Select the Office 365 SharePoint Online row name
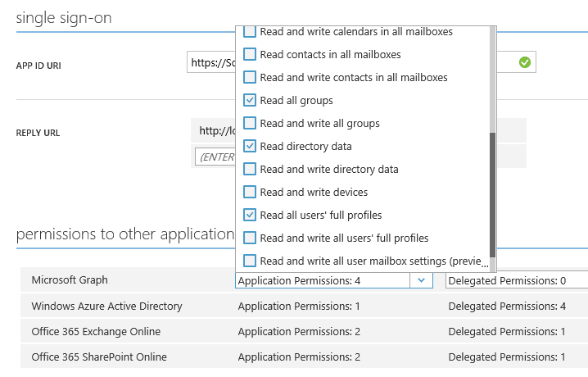The image size is (588, 377). pyautogui.click(x=99, y=357)
